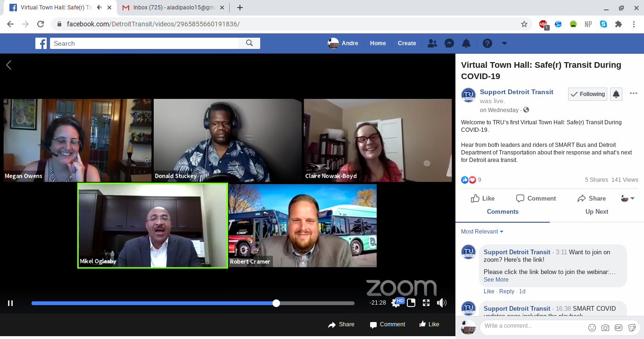Click the Quick Help question icon
The image size is (644, 339).
click(x=487, y=43)
